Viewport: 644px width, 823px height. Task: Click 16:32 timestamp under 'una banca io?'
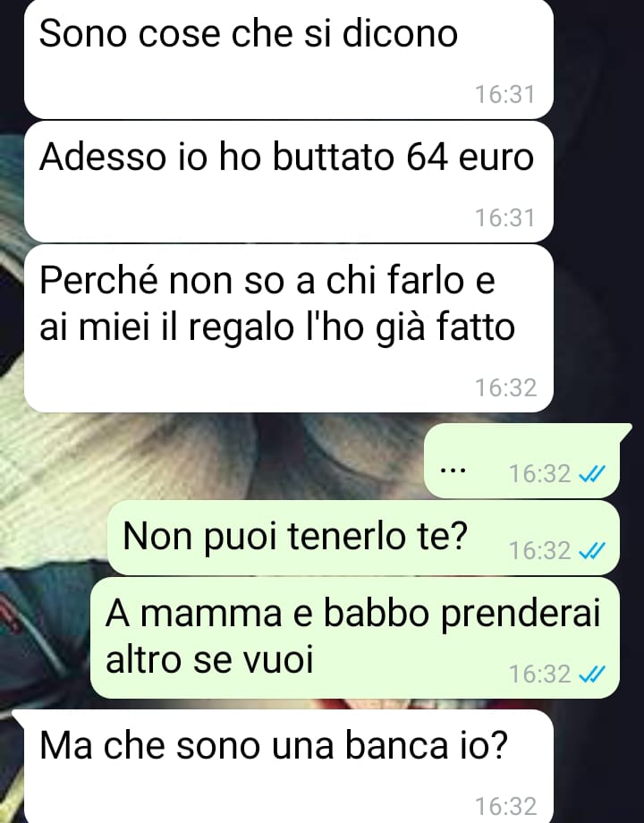click(506, 806)
